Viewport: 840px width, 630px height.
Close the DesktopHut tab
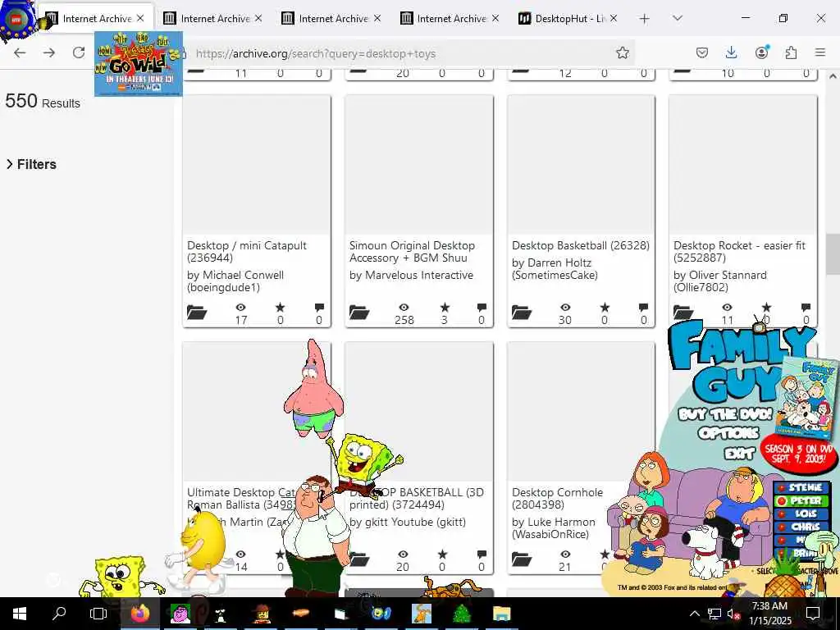click(614, 18)
